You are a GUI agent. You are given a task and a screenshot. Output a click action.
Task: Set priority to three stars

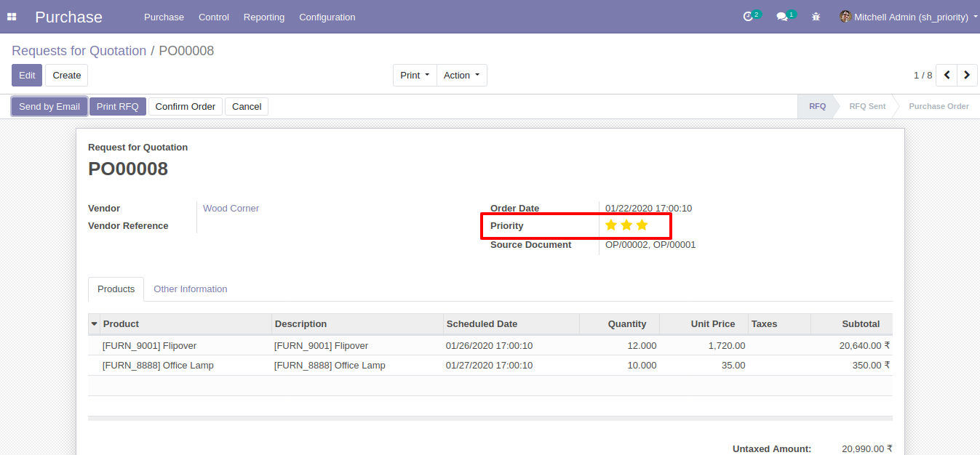[642, 225]
